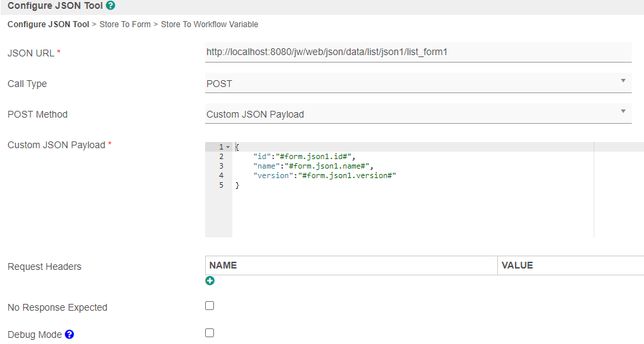The width and height of the screenshot is (644, 344).
Task: Open the Store To Workflow Variable step
Action: click(209, 24)
